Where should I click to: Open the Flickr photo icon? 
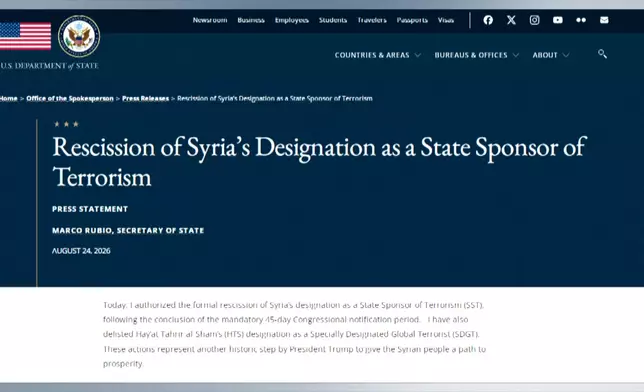click(581, 20)
